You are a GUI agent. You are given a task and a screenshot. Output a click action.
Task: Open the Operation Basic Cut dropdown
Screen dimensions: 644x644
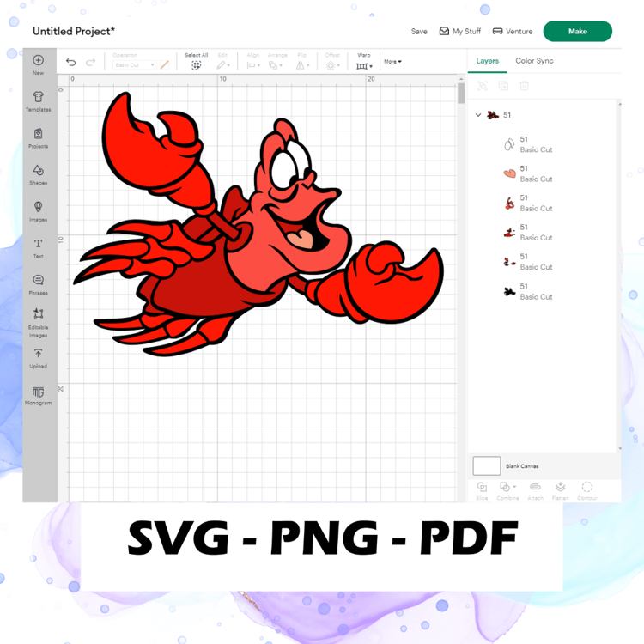(134, 65)
